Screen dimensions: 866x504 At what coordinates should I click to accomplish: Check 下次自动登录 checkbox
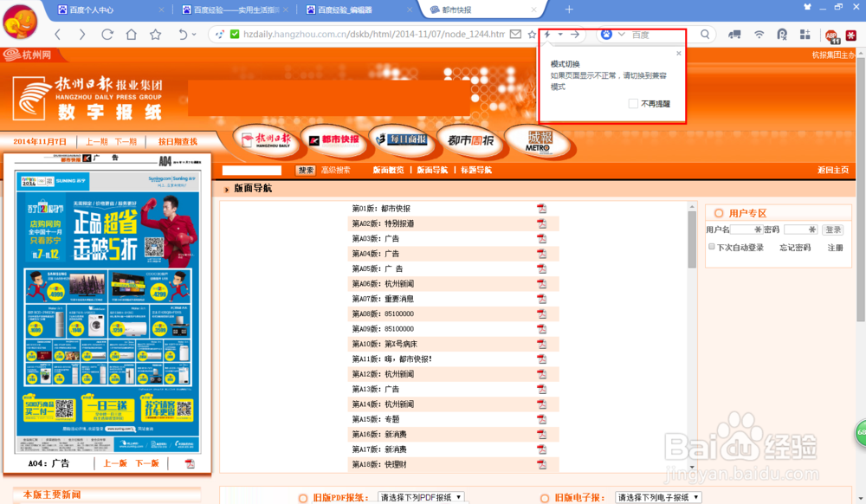[711, 247]
